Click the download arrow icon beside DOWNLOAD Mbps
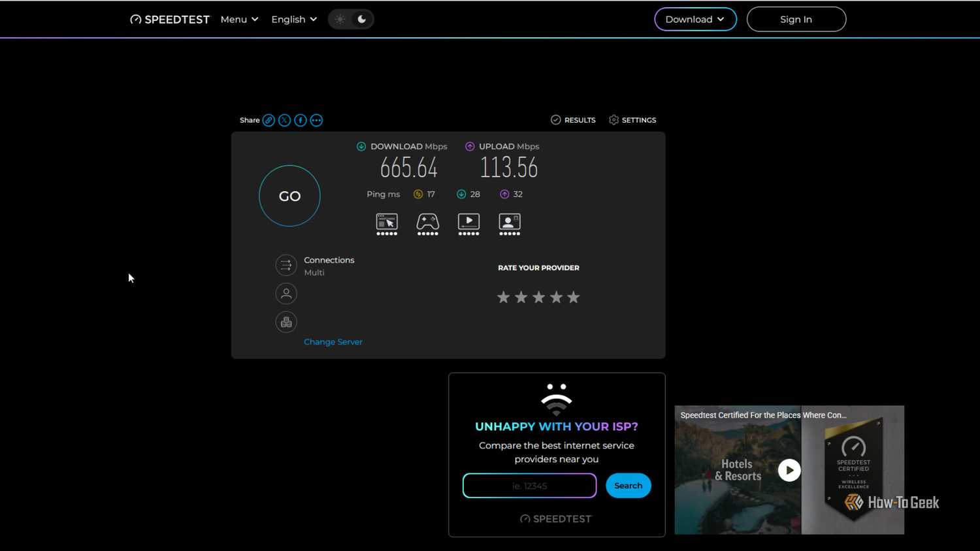 pyautogui.click(x=361, y=146)
